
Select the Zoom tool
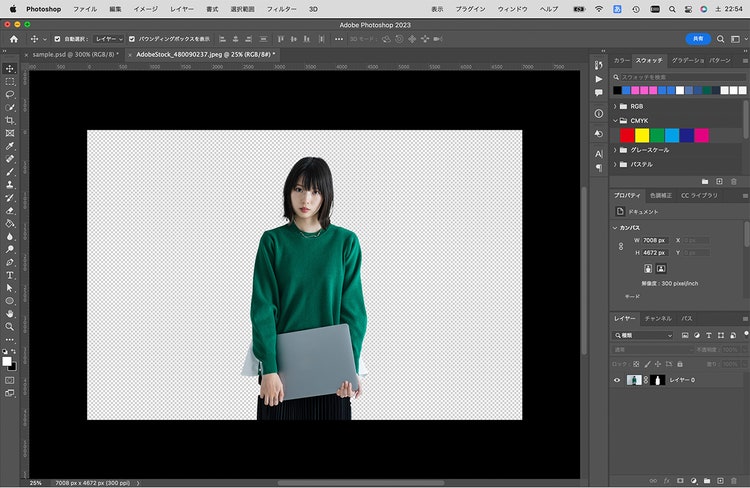pyautogui.click(x=10, y=327)
